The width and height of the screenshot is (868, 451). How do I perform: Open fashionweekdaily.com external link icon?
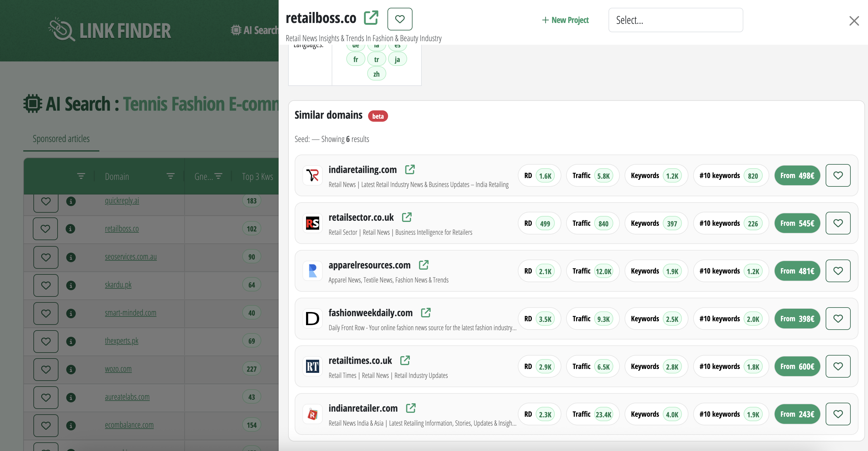tap(426, 313)
